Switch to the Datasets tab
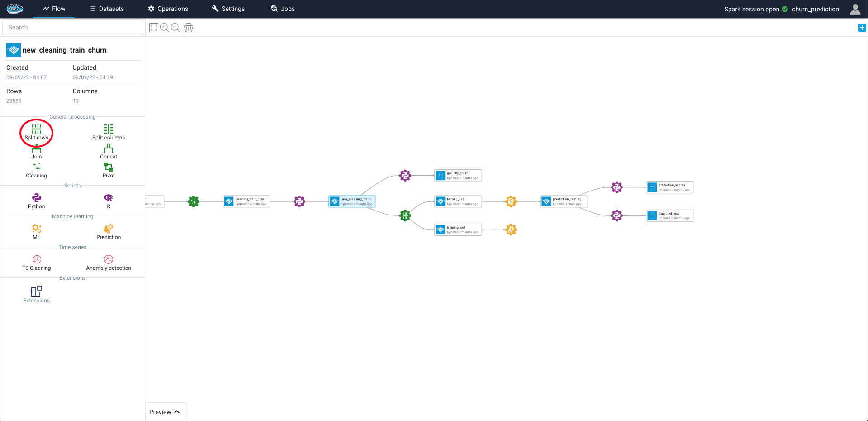 tap(107, 9)
